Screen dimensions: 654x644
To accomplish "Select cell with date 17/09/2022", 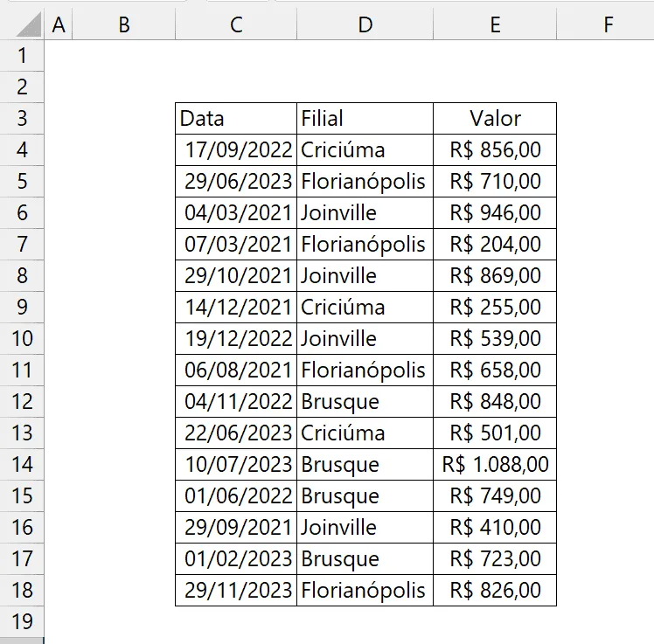I will [x=236, y=150].
